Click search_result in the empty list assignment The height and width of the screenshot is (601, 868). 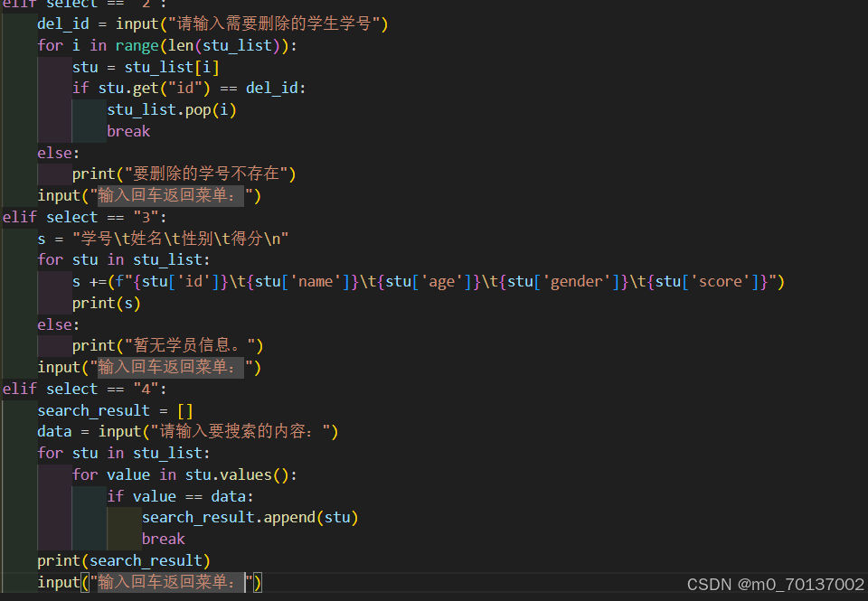pos(93,410)
